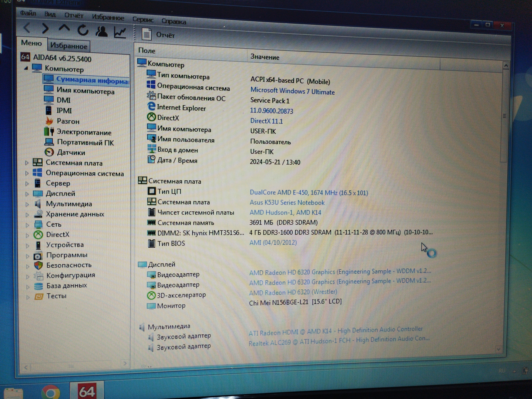Click the report pane scroll up arrow
532x399 pixels.
506,66
